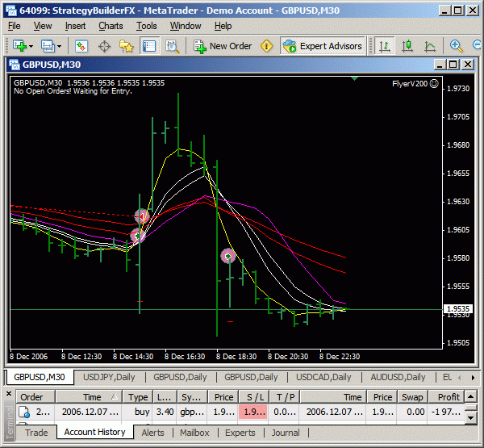Select the Bar Chart mode icon
The width and height of the screenshot is (484, 448).
pyautogui.click(x=384, y=46)
